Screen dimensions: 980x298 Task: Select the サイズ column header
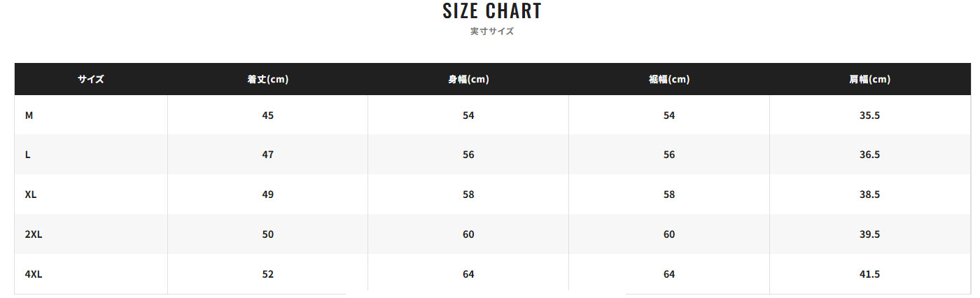click(x=91, y=79)
